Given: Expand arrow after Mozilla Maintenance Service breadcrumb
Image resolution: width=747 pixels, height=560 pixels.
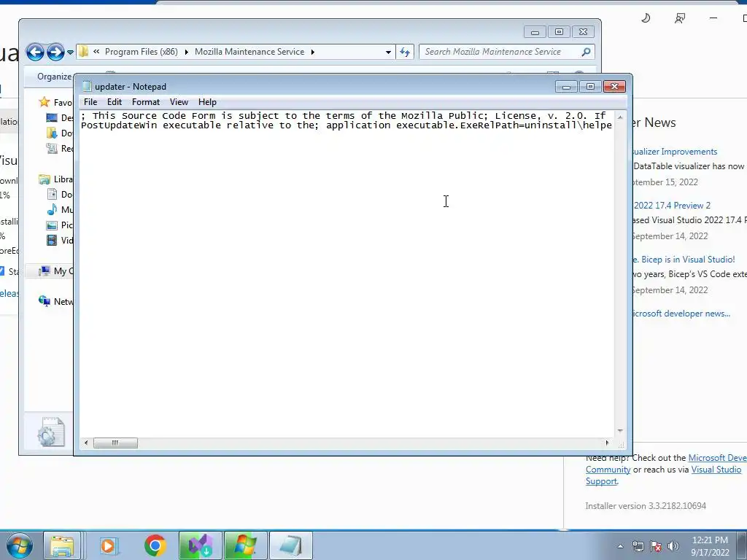Looking at the screenshot, I should point(312,52).
